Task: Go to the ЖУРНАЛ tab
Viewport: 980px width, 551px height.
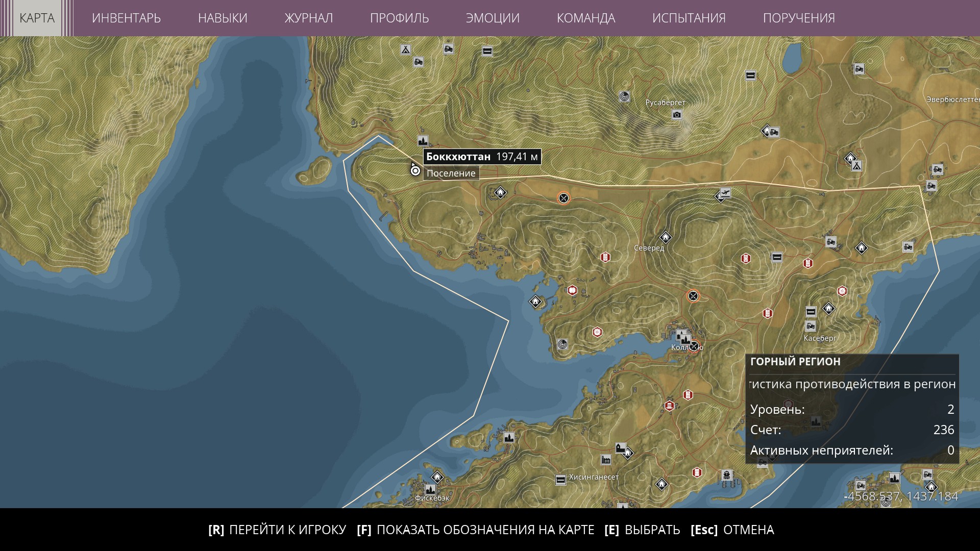Action: (309, 18)
